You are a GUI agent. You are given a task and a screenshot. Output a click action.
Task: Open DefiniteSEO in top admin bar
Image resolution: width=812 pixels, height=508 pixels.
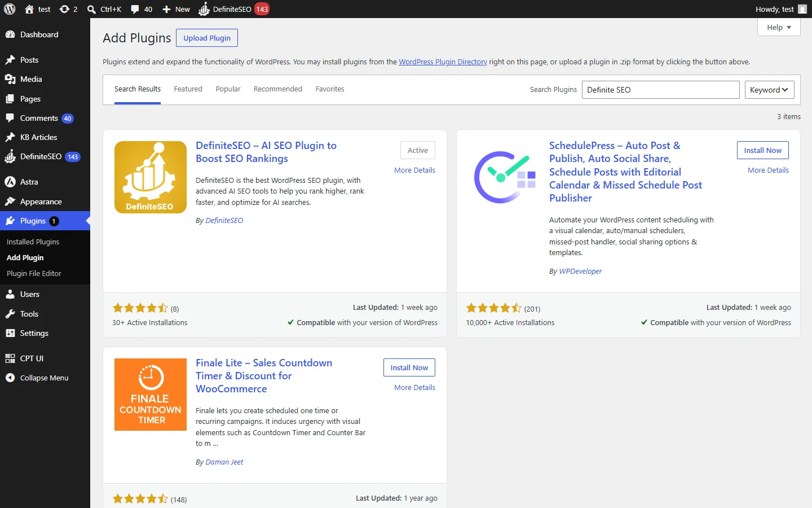pos(233,9)
